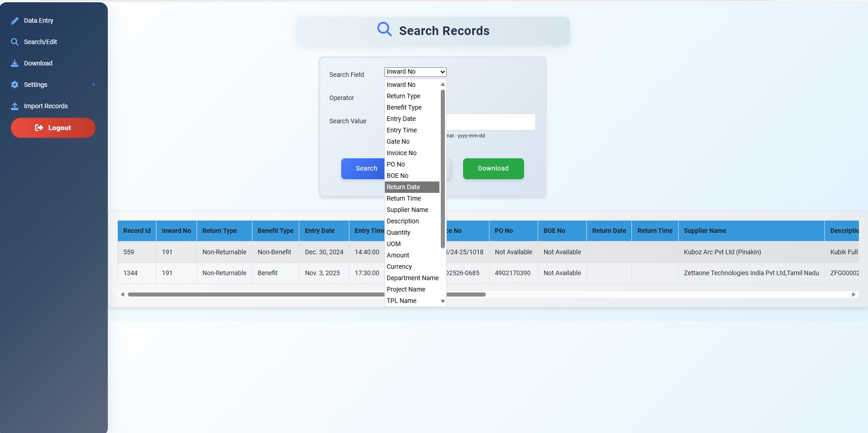Screen dimensions: 868x433
Task: Click the Download tray icon in sidebar
Action: point(15,63)
